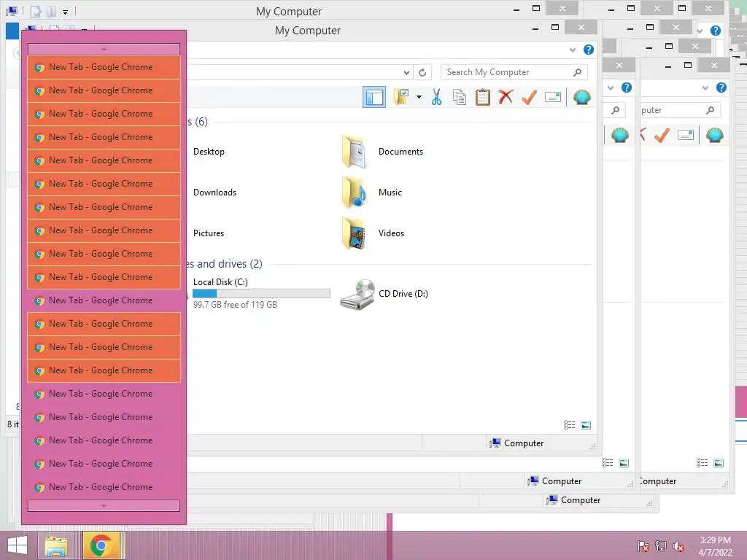Open Customize Quick Access Toolbar dropdown, backmost window
Screen dimensions: 747x560
coord(65,12)
